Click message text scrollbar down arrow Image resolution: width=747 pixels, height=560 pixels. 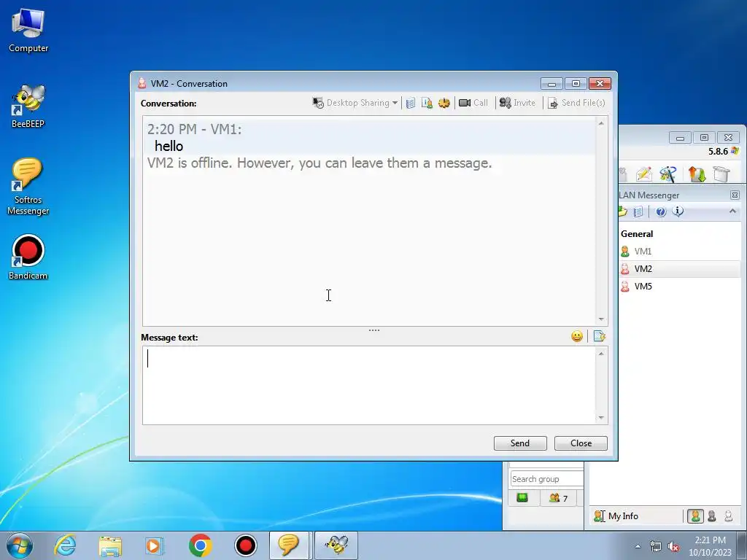coord(601,418)
